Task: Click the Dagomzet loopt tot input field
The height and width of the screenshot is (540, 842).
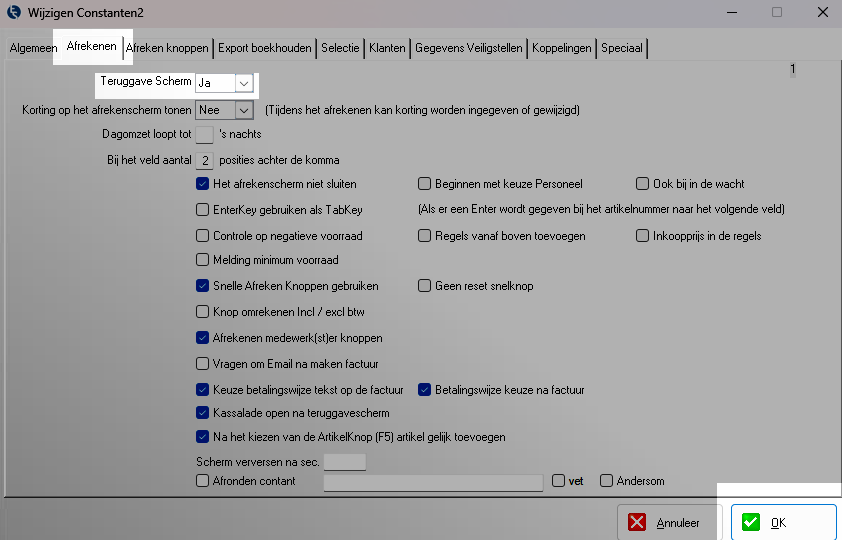Action: click(204, 134)
